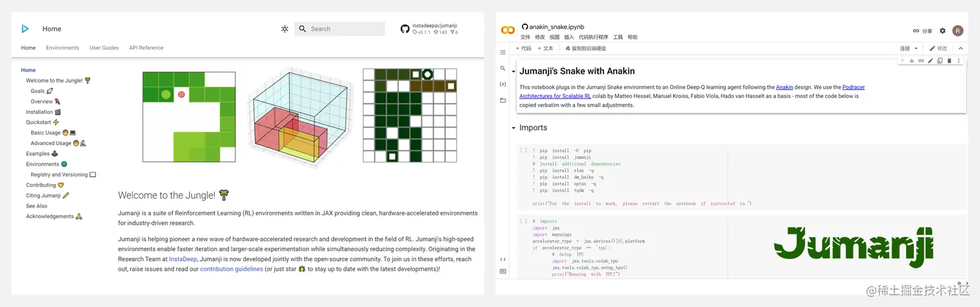Open the 工具 menu in Colab
Screen dimensions: 980x307
618,38
